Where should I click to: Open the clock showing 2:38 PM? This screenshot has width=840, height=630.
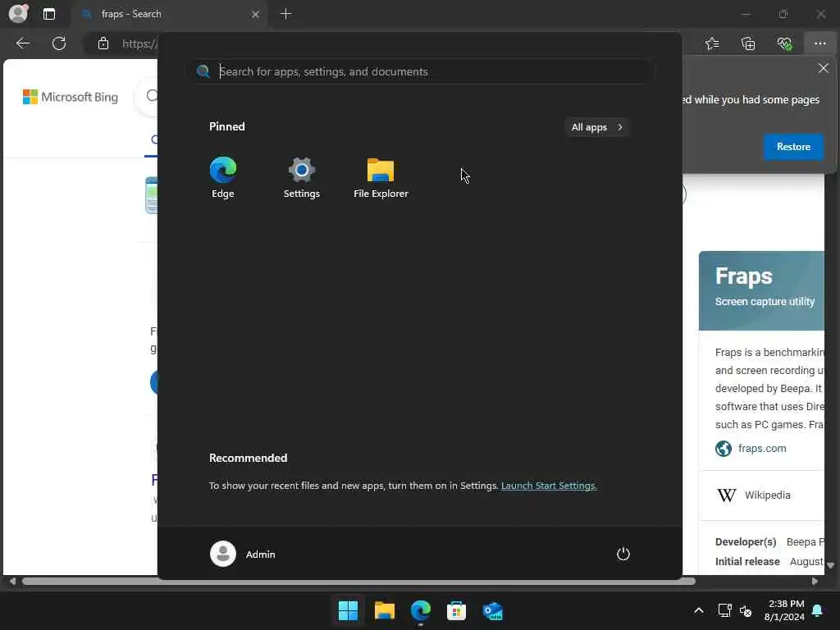tap(784, 610)
